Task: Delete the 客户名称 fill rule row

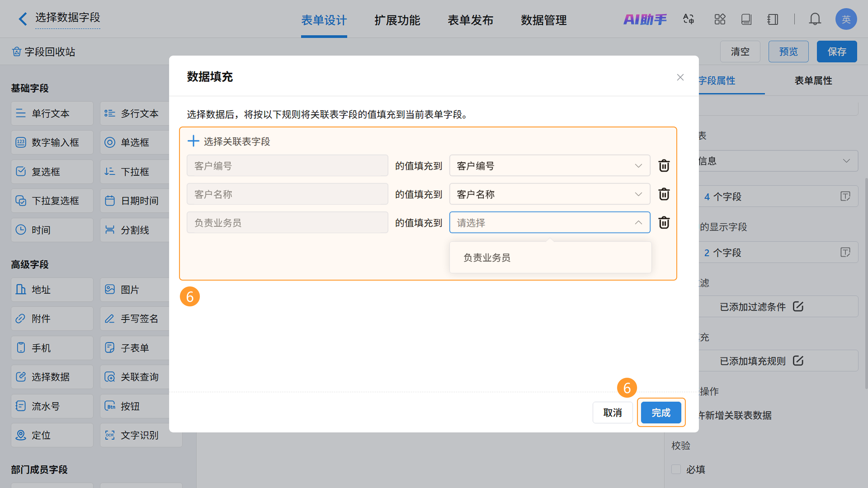Action: [x=664, y=194]
